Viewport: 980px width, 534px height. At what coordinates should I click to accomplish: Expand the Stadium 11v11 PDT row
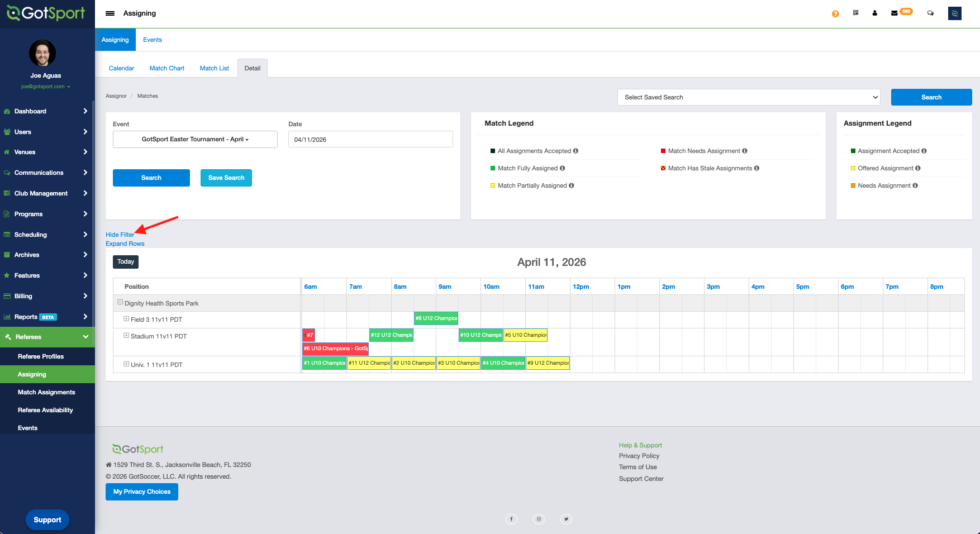pos(126,336)
